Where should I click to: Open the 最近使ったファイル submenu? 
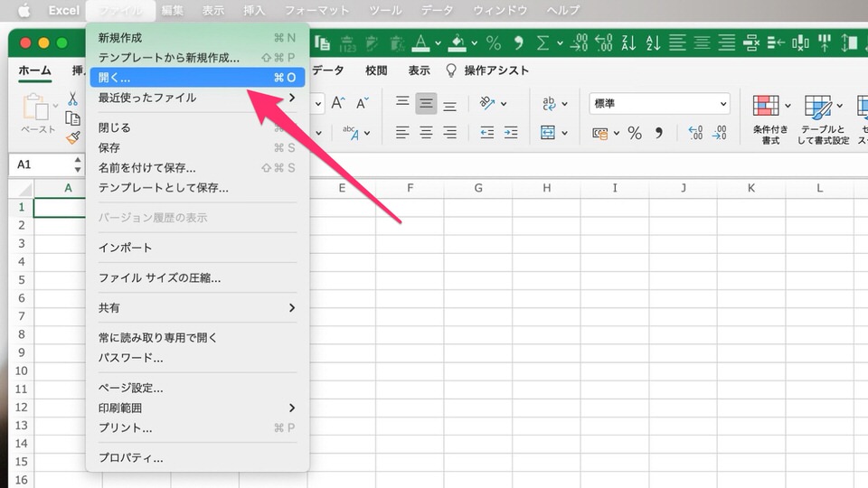(197, 98)
